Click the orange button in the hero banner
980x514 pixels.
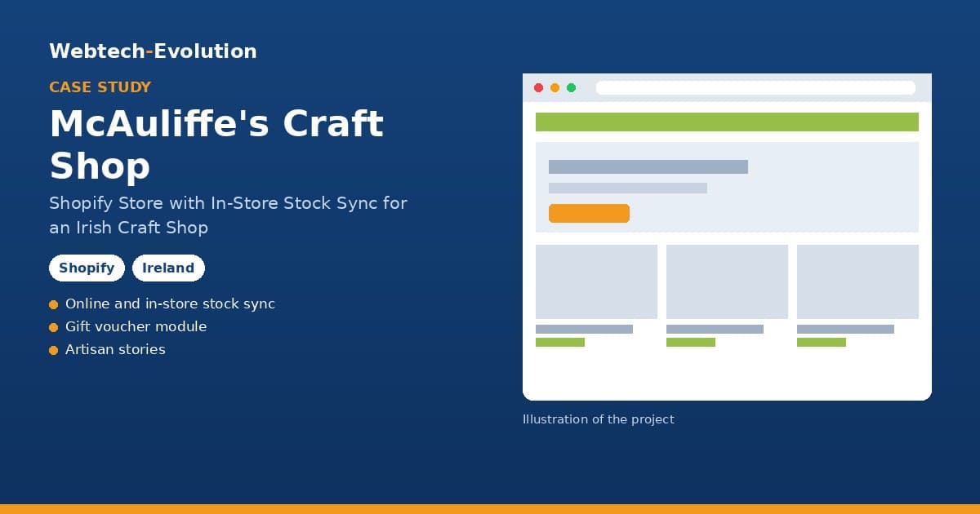589,213
